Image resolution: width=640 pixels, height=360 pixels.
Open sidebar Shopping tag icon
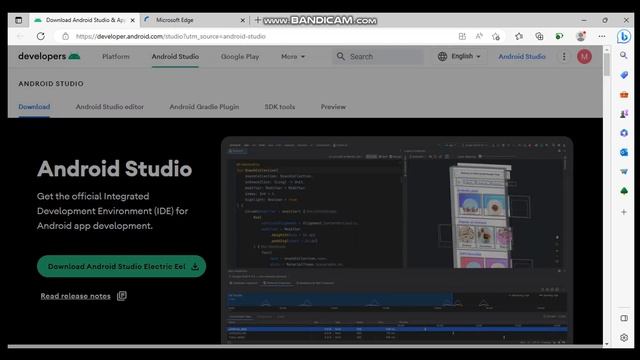tap(624, 75)
